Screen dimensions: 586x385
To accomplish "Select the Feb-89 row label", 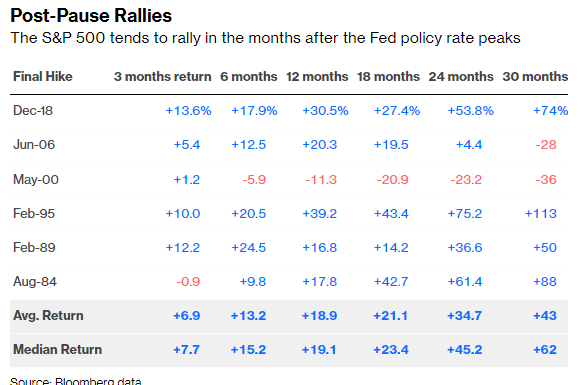I will click(x=34, y=247).
